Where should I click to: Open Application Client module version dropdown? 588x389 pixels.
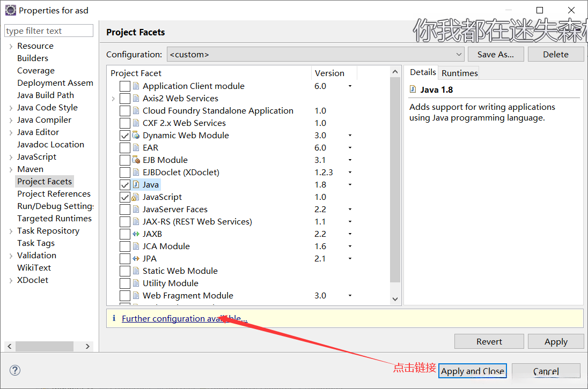(x=350, y=86)
